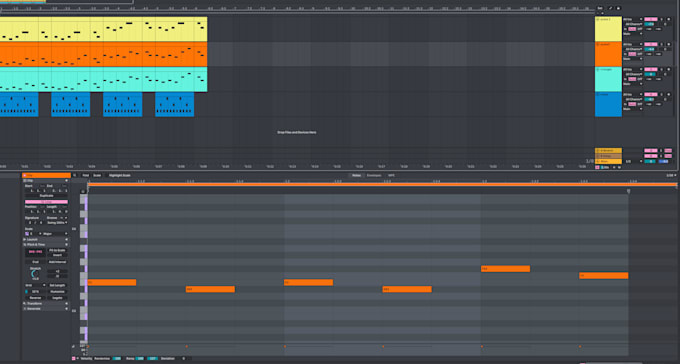
Task: Click the pink volume bar on blue track
Action: [651, 94]
